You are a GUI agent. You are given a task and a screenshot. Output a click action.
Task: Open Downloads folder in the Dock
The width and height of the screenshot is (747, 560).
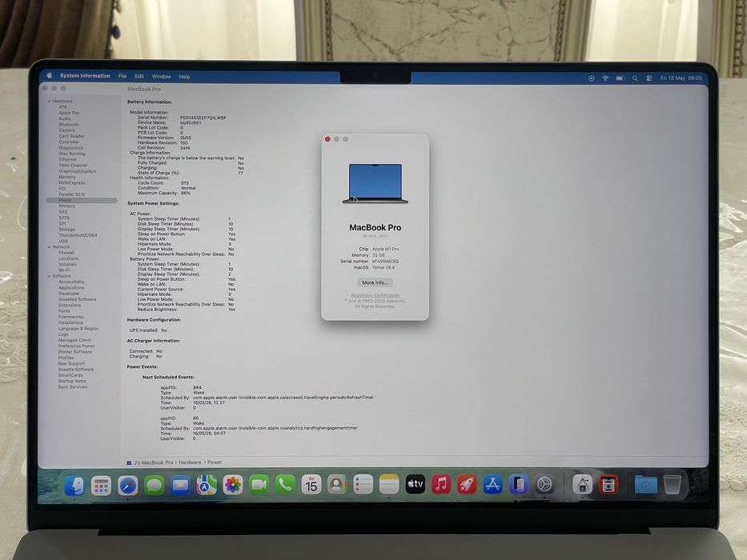click(646, 485)
